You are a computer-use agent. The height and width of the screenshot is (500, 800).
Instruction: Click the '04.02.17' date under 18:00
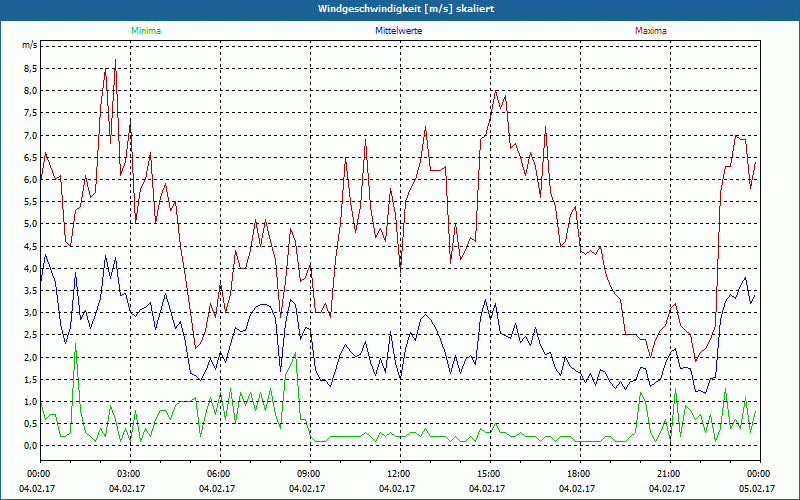point(577,489)
